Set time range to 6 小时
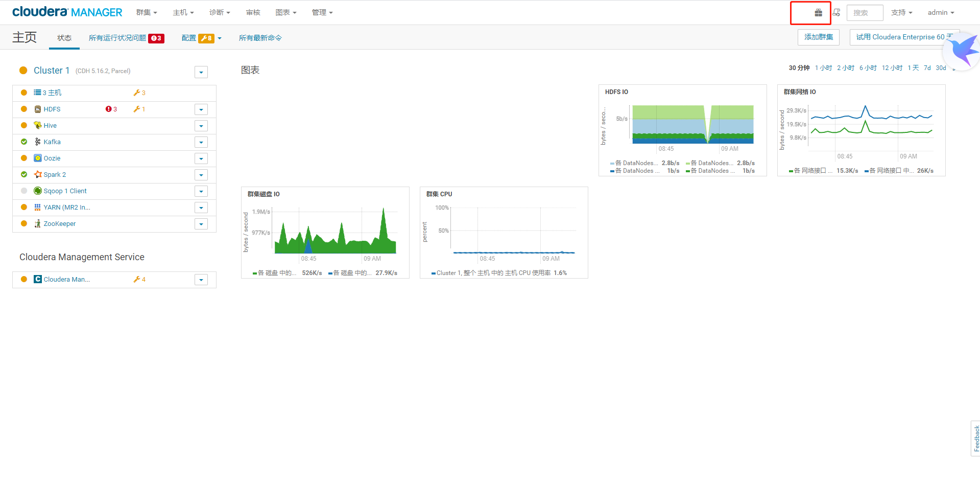Screen dimensions: 980x480 pos(868,68)
